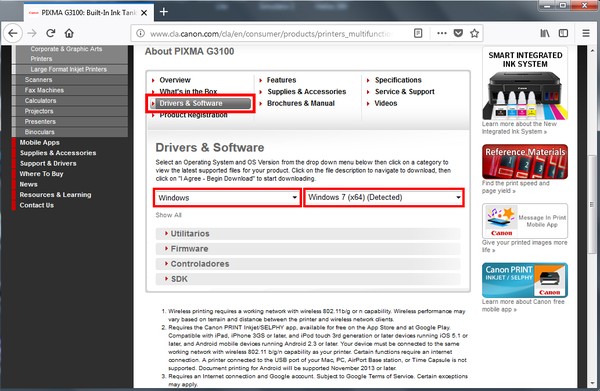The height and width of the screenshot is (391, 600).
Task: Follow Learn more about New Integrated Ink System
Action: click(519, 128)
